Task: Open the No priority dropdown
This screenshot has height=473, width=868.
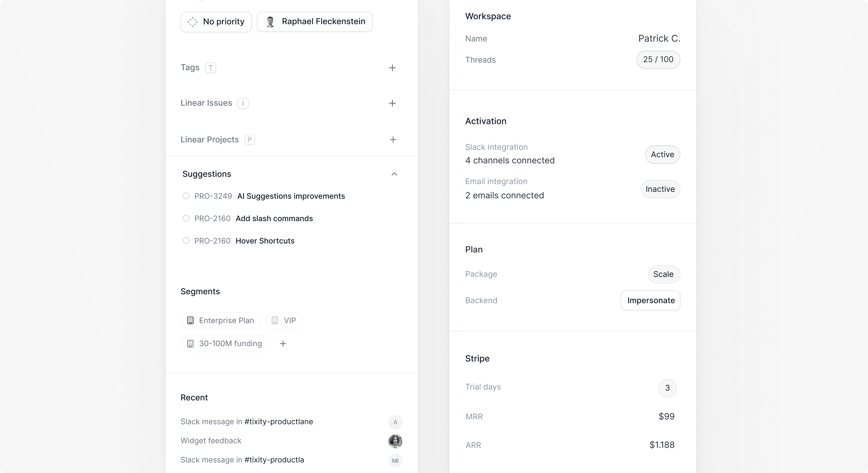Action: [x=216, y=22]
